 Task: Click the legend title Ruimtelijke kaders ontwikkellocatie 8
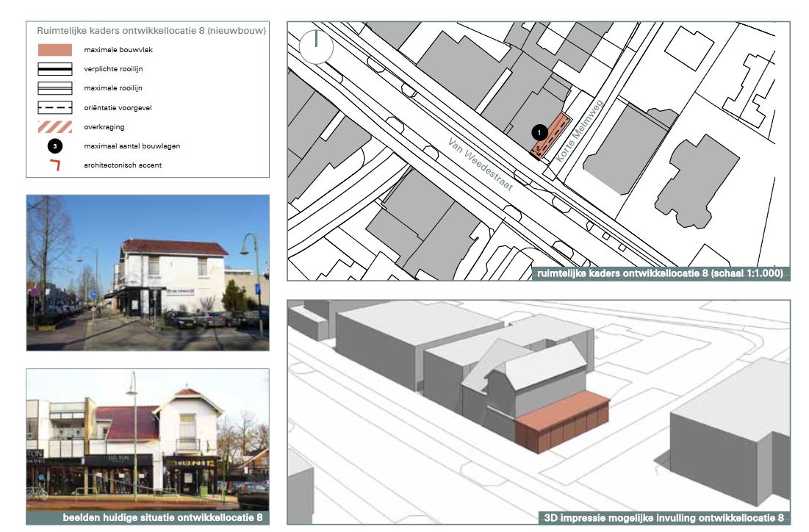(151, 30)
